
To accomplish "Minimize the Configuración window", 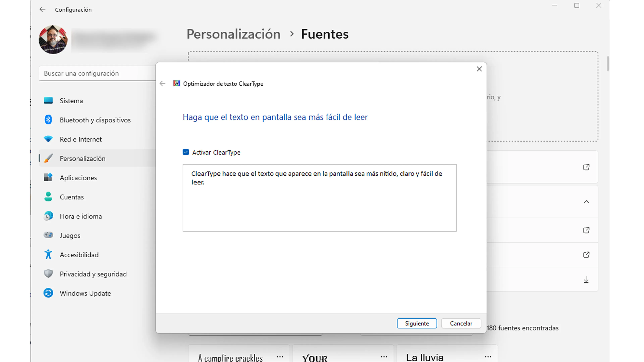I will tap(554, 6).
